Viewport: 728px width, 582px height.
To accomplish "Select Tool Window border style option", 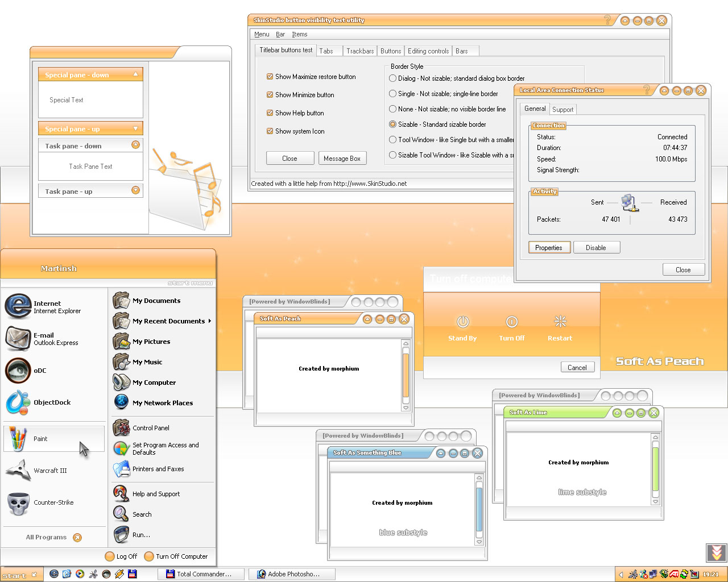I will coord(392,140).
